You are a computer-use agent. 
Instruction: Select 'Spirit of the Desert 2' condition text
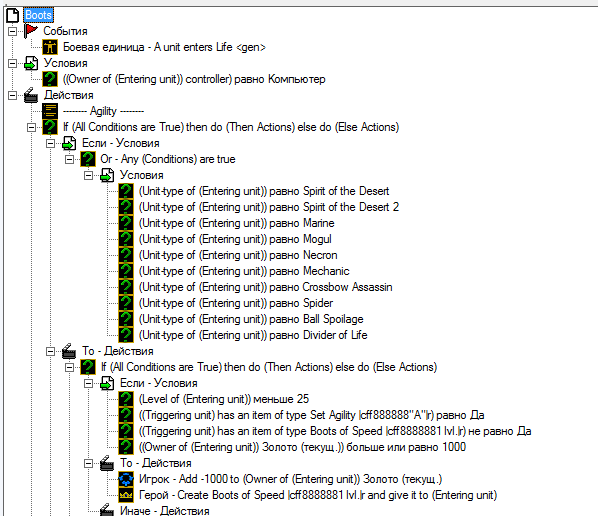coord(269,207)
